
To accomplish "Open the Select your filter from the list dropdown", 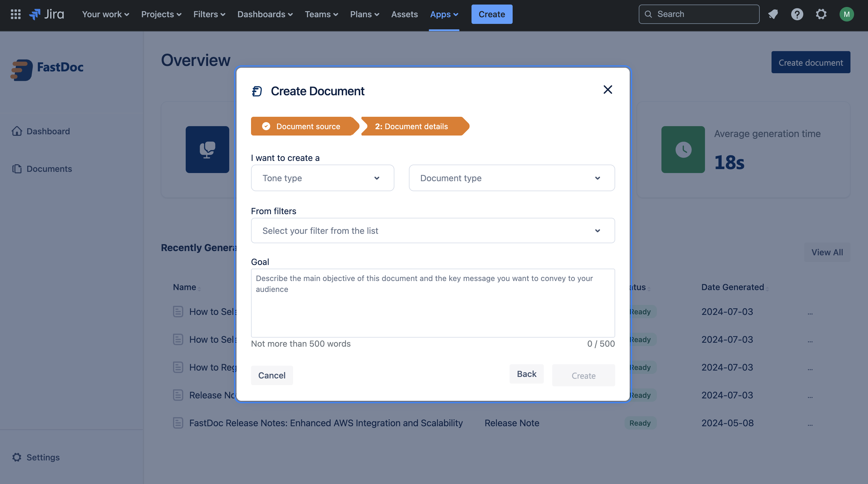I will click(433, 231).
